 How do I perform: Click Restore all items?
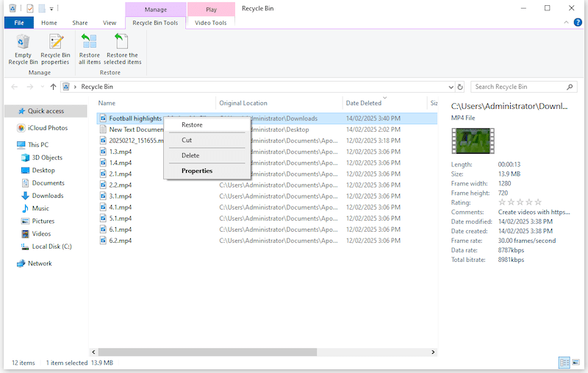pyautogui.click(x=90, y=49)
